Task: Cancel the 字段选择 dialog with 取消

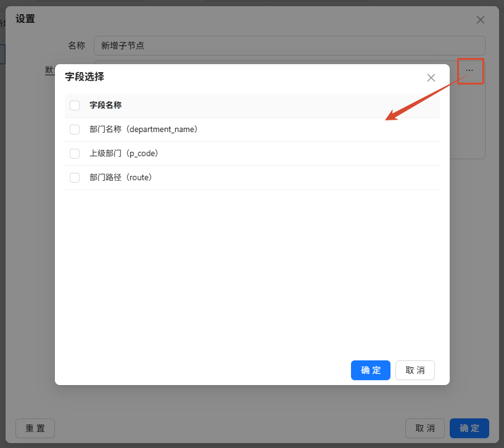Action: tap(415, 370)
